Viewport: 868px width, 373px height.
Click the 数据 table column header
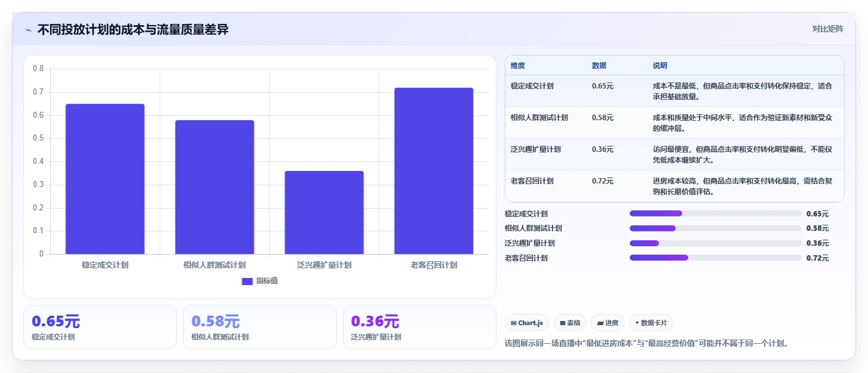[x=599, y=66]
